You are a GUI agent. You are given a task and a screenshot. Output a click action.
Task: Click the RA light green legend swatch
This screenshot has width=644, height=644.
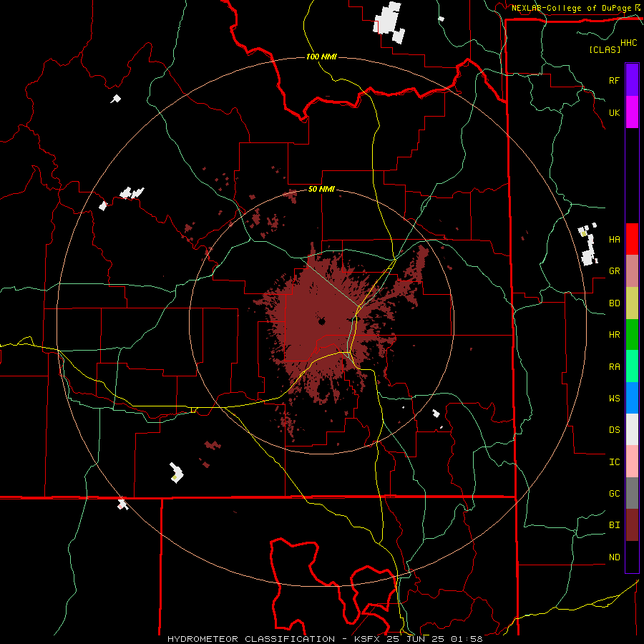click(632, 366)
